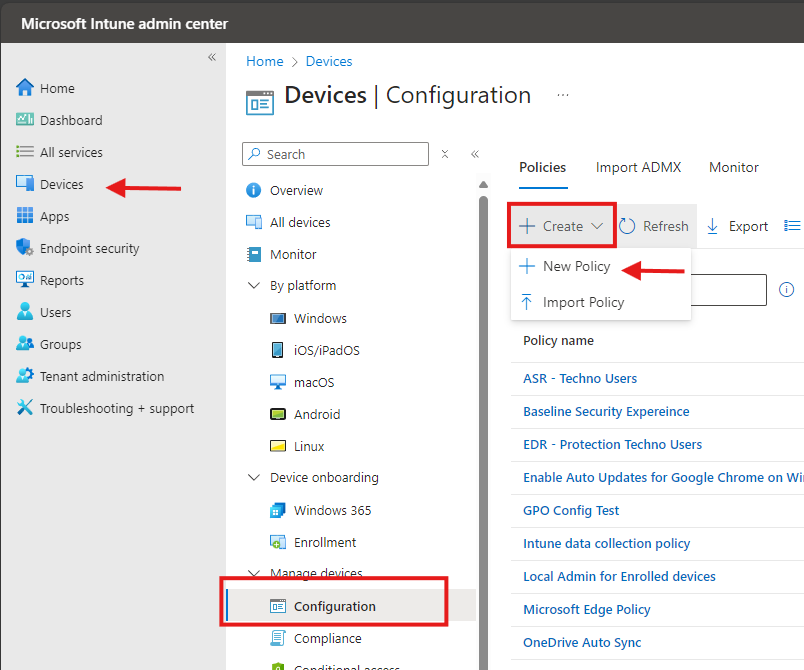
Task: Click the iOS/iPadOS tablet icon
Action: (x=277, y=350)
